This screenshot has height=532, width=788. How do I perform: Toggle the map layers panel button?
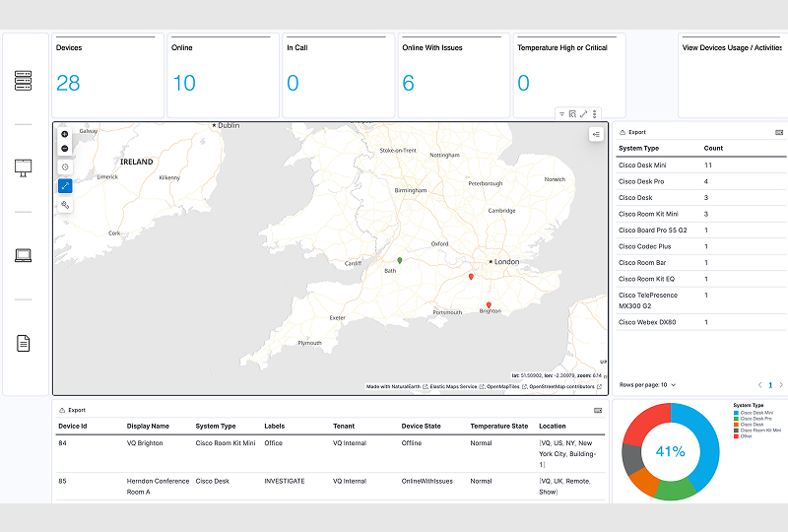(x=596, y=134)
